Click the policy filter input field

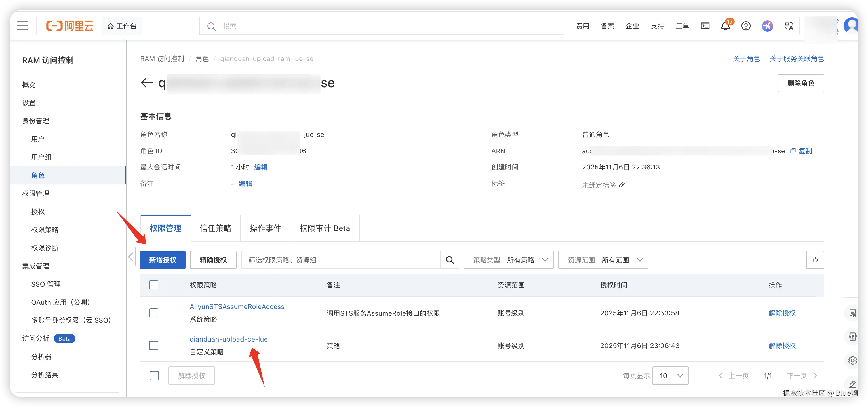pyautogui.click(x=340, y=260)
